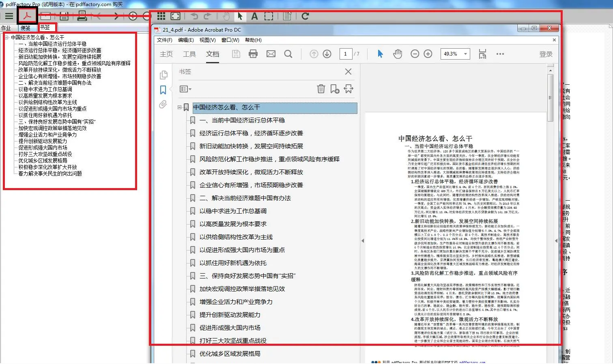This screenshot has width=613, height=364.
Task: Select 着力解决事关民生的突出问题 in pdfFactory tree
Action: tap(50, 173)
